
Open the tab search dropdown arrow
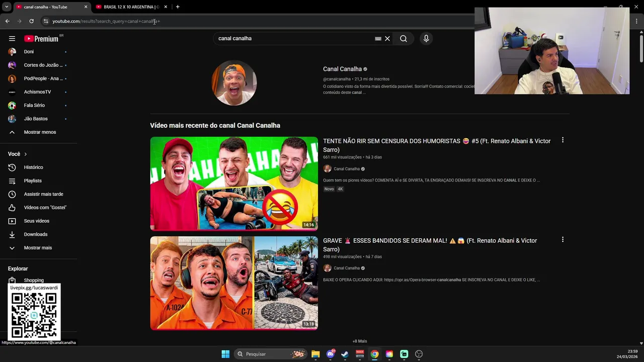coord(7,7)
